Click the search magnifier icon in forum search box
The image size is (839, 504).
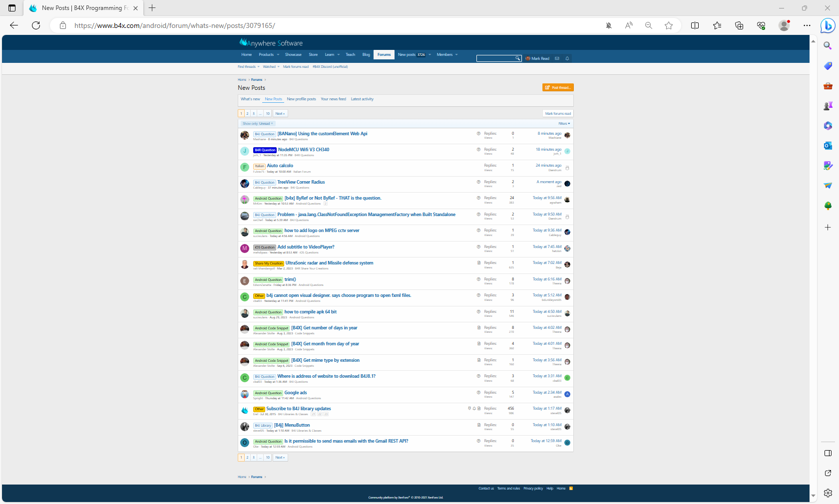coord(518,58)
